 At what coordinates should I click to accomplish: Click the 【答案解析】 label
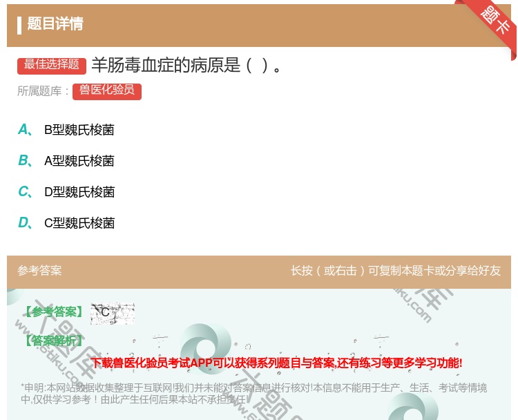pos(54,341)
